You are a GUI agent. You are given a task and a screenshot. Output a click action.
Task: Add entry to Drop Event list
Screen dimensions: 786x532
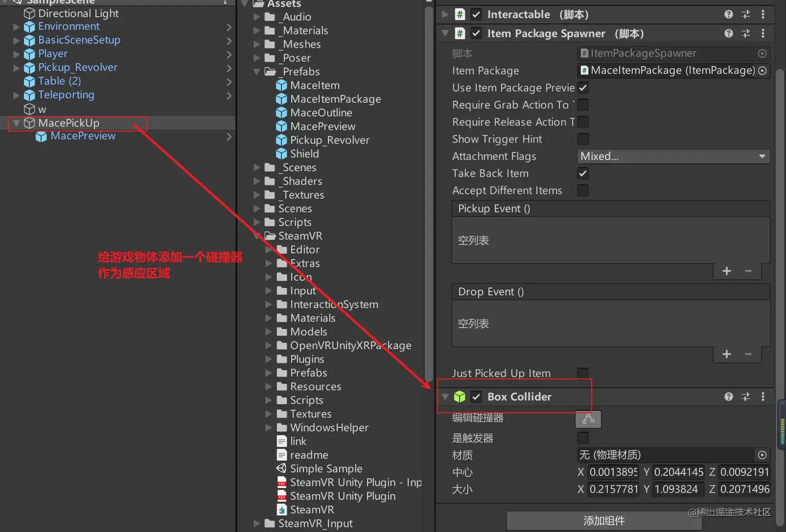point(727,354)
